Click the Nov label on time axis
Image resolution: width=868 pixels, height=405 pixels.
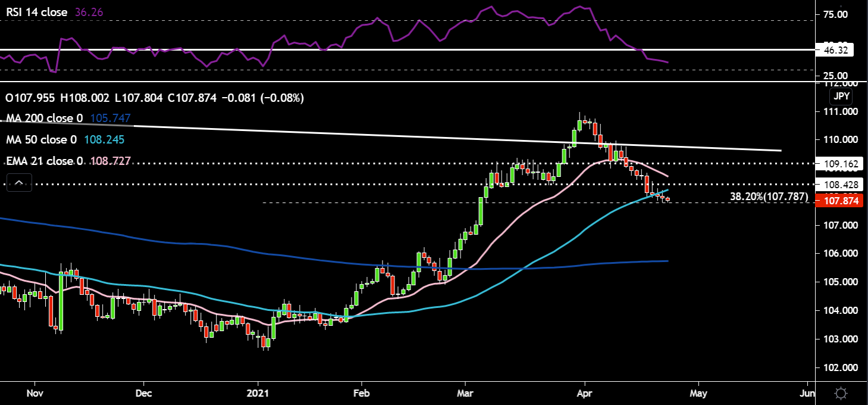coord(35,393)
